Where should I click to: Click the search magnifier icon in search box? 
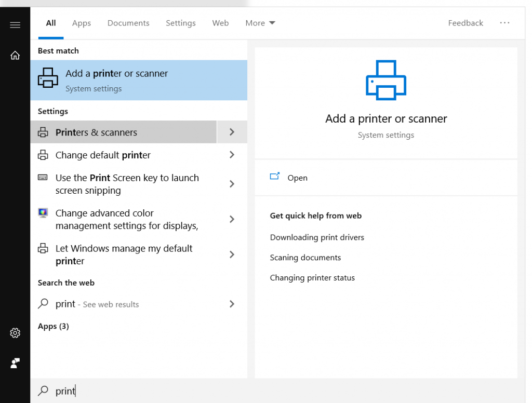(43, 391)
